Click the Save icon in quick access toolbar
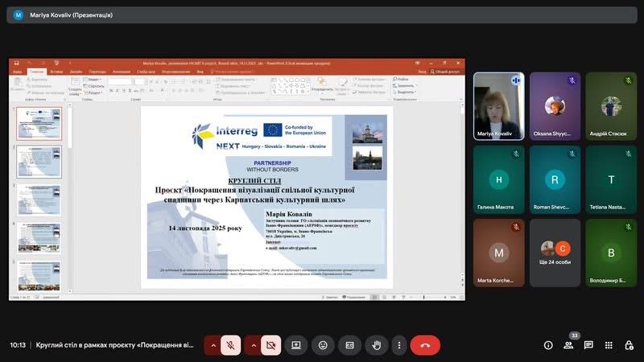Viewport: 644px width, 362px height. click(16, 64)
